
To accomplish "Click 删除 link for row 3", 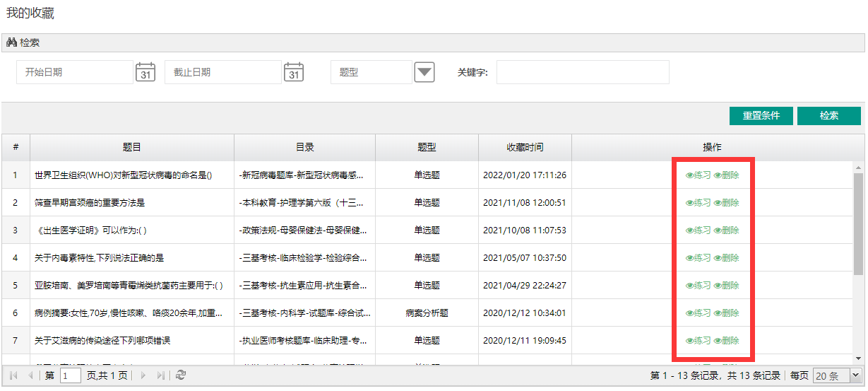I will [726, 230].
